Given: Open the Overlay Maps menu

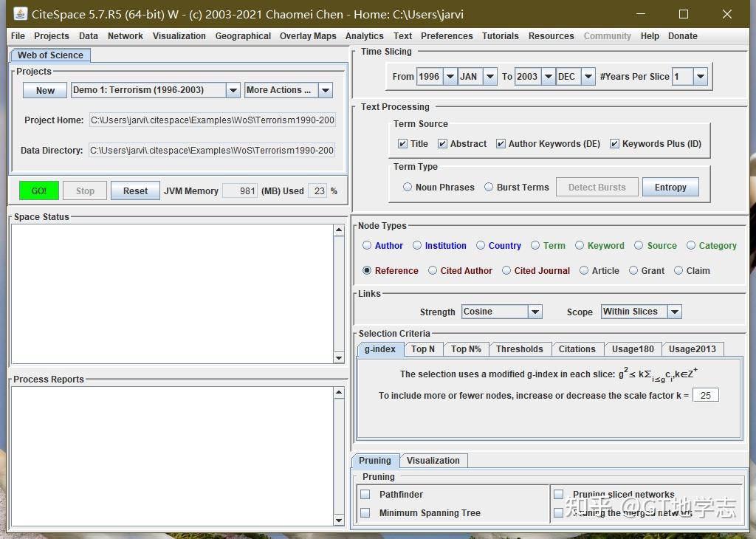Looking at the screenshot, I should (x=308, y=36).
